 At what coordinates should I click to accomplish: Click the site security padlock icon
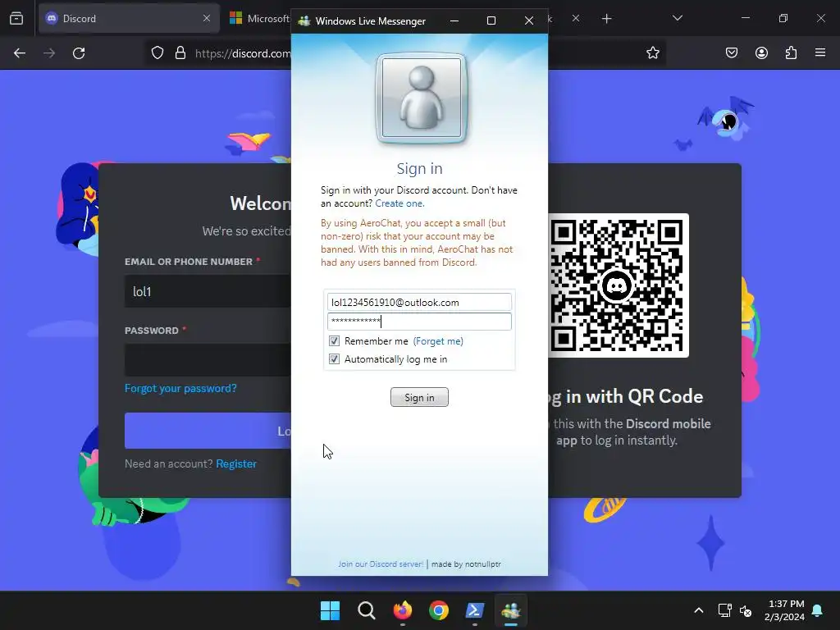click(x=180, y=53)
